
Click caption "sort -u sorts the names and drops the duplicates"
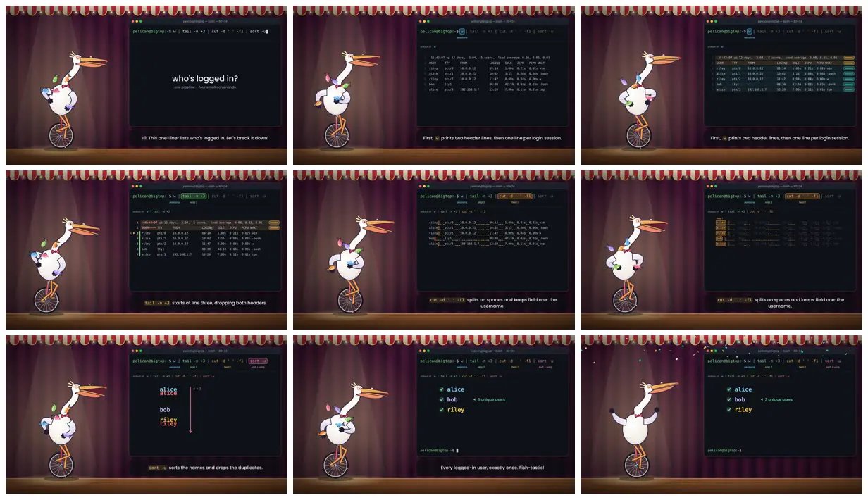[205, 468]
